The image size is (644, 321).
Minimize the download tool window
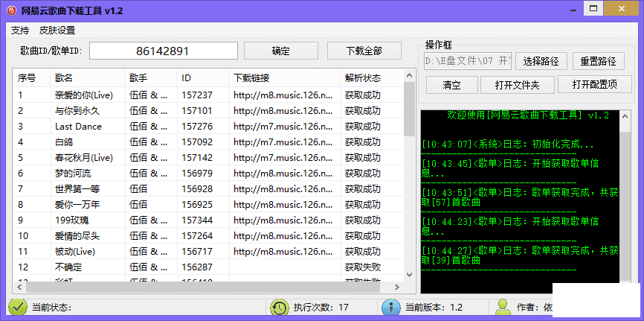pos(575,8)
